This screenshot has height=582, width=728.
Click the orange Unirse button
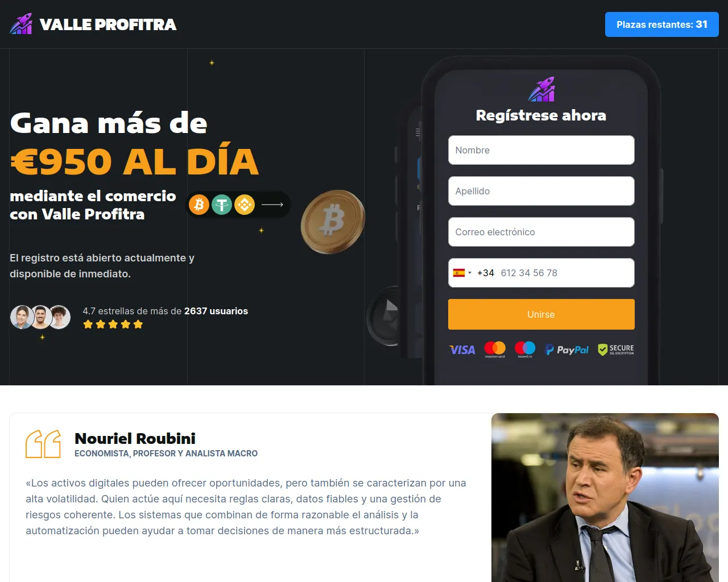541,314
